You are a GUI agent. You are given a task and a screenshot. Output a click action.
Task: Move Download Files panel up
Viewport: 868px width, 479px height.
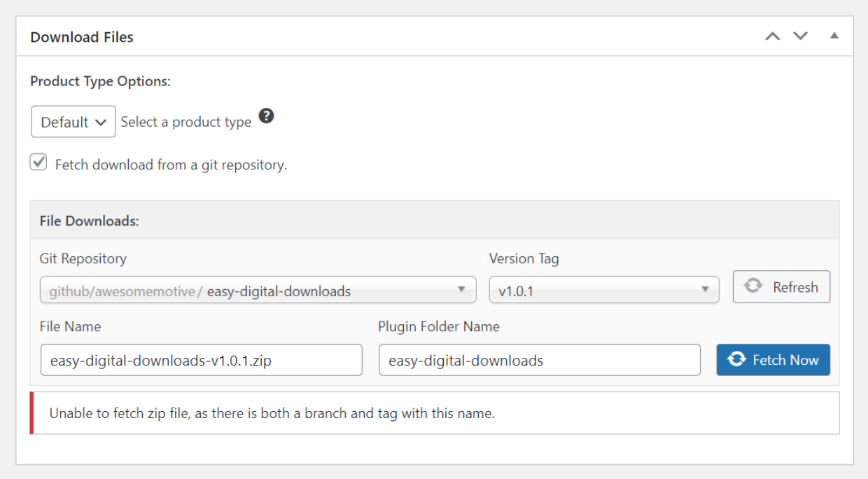pyautogui.click(x=773, y=36)
